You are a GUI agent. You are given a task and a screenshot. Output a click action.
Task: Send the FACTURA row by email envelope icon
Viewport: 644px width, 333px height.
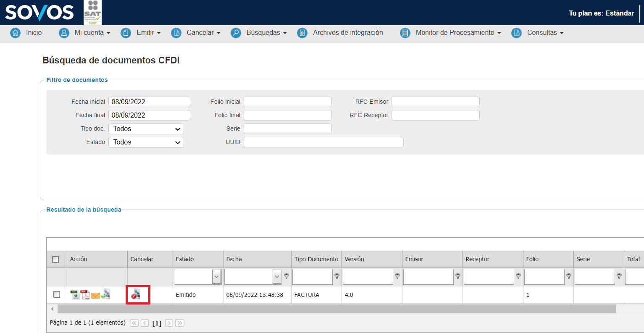[95, 296]
